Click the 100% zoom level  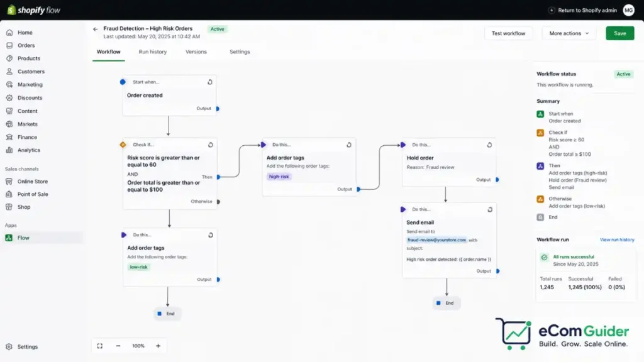point(138,346)
